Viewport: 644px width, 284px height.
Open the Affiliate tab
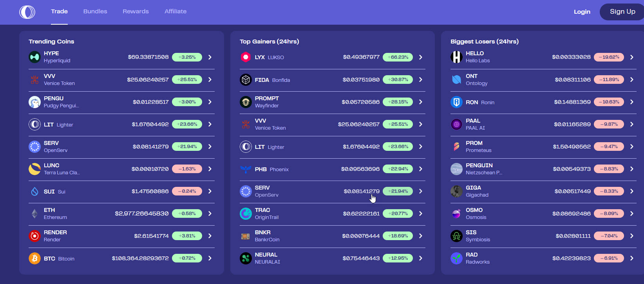(x=175, y=11)
